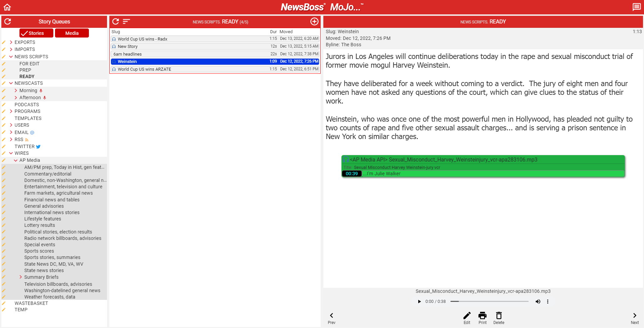Image resolution: width=644 pixels, height=328 pixels.
Task: Open the chat messages icon
Action: click(x=636, y=7)
